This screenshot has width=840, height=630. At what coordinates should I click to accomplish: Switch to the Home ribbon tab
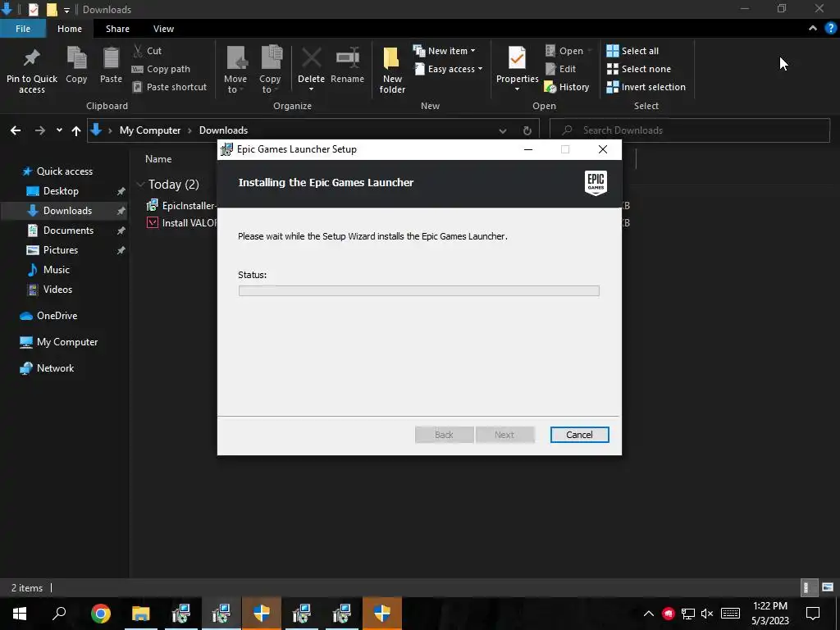70,29
